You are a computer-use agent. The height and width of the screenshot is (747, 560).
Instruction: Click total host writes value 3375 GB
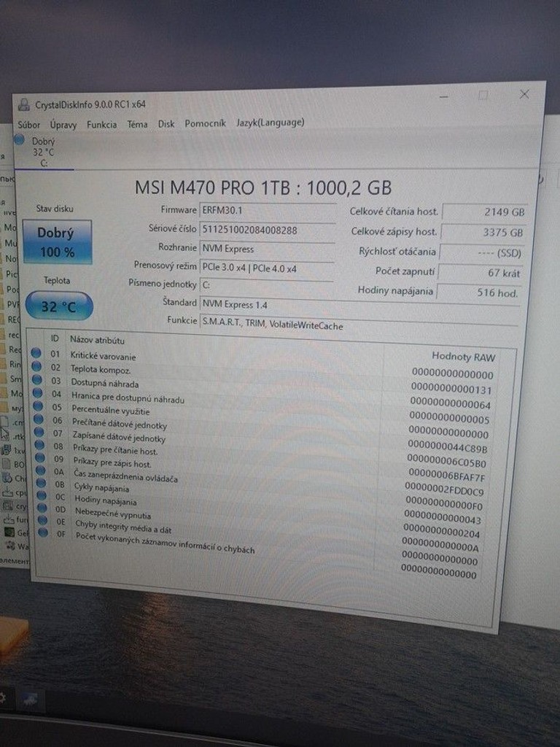[x=483, y=233]
